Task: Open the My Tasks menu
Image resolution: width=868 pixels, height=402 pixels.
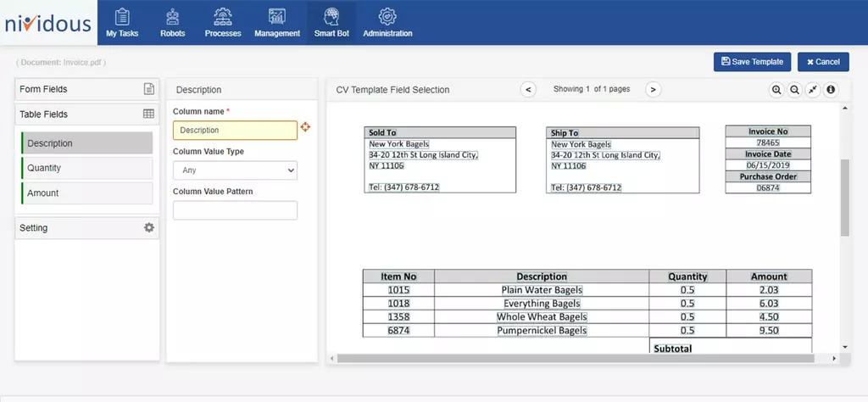Action: click(x=122, y=23)
